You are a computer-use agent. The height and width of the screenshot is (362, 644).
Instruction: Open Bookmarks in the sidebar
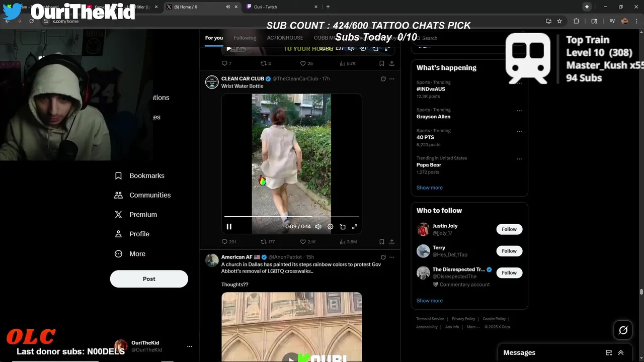tap(140, 176)
